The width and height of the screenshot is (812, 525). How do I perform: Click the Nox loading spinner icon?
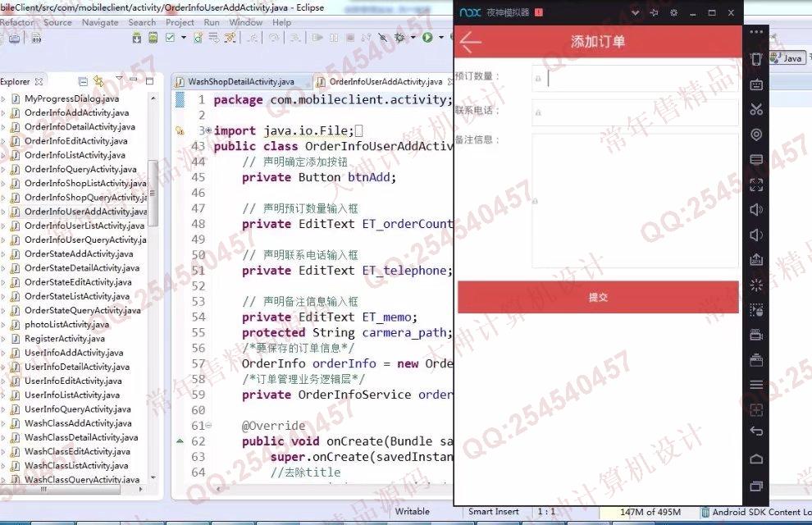[x=756, y=285]
